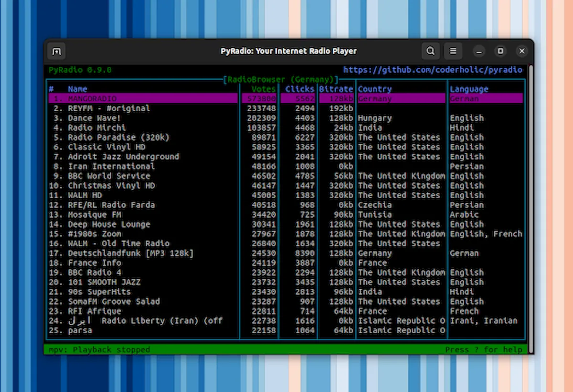Open new terminal tab icon
The image size is (573, 392).
point(56,51)
